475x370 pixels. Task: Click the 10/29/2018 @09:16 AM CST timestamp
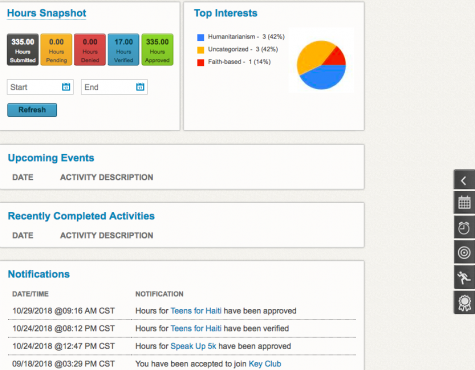click(x=64, y=311)
